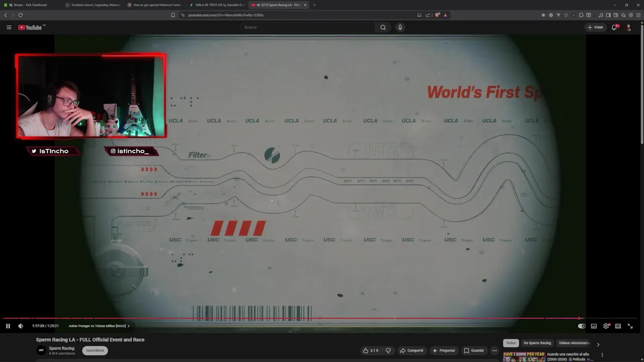Close the Sperm Racing LA tab
The width and height of the screenshot is (644, 362).
pyautogui.click(x=305, y=5)
